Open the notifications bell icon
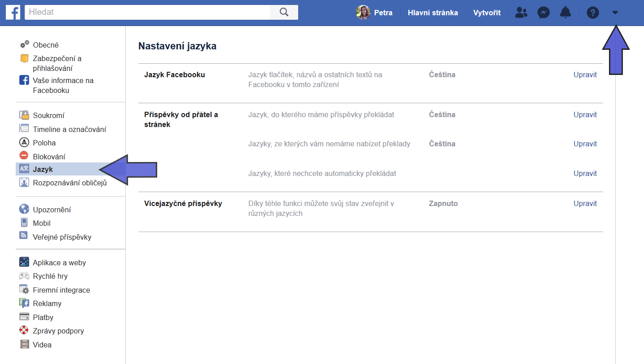Screen dimensions: 644x364 pyautogui.click(x=565, y=13)
